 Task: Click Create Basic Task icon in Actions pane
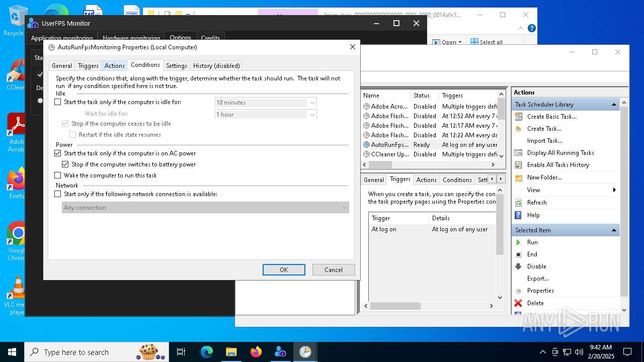pos(518,117)
